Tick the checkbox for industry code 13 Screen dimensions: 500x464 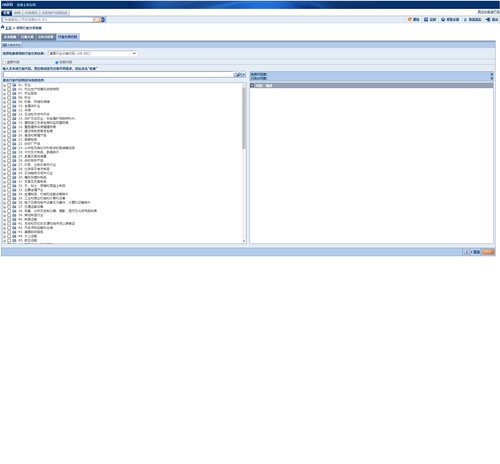pos(9,114)
